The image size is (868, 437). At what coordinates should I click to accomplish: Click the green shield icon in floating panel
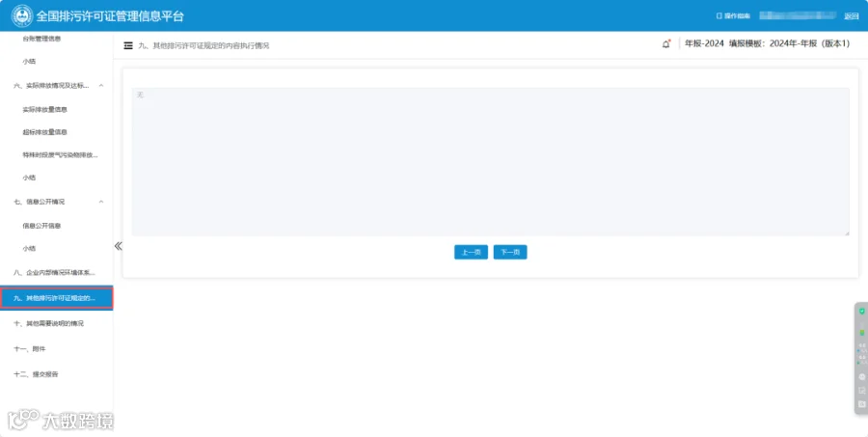862,312
